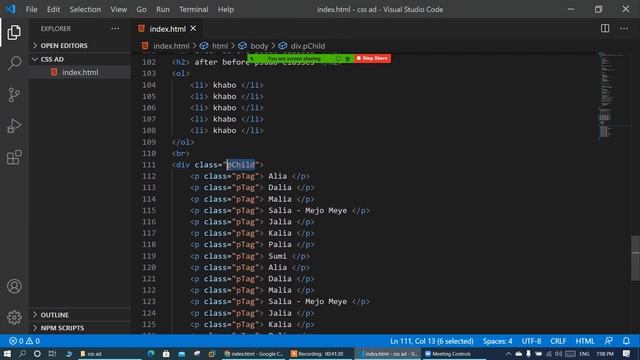This screenshot has width=640, height=360.
Task: Open the Extensions view
Action: (14, 157)
